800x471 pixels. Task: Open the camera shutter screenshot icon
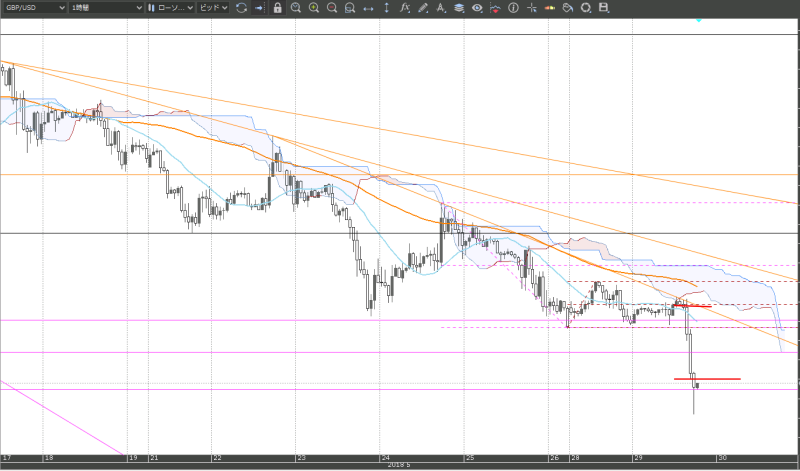point(586,8)
